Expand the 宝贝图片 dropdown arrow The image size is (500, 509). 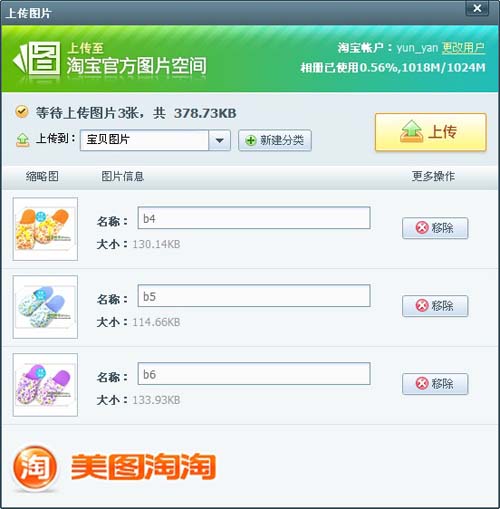pyautogui.click(x=219, y=140)
